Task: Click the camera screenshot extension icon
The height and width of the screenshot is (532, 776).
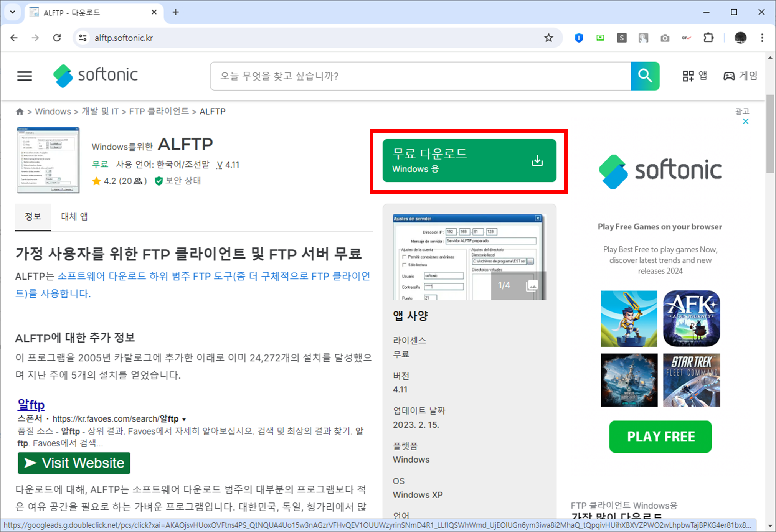Action: pyautogui.click(x=665, y=38)
